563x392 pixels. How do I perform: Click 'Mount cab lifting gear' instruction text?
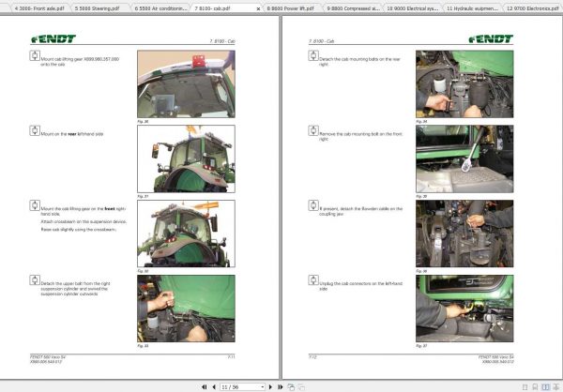80,61
